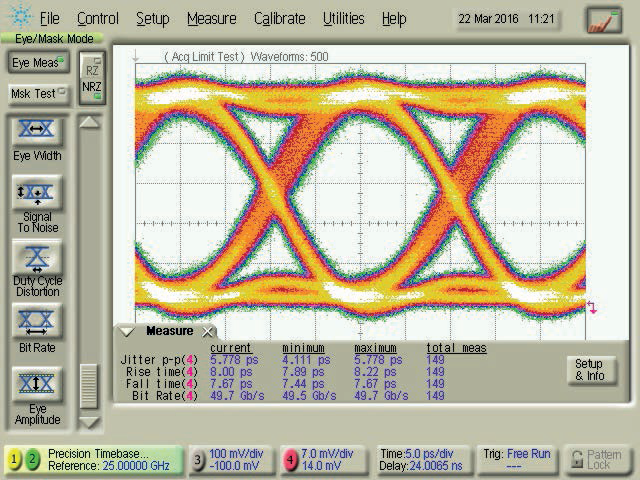Screen dimensions: 640x480
Task: Open the Utilities menu
Action: click(x=343, y=19)
